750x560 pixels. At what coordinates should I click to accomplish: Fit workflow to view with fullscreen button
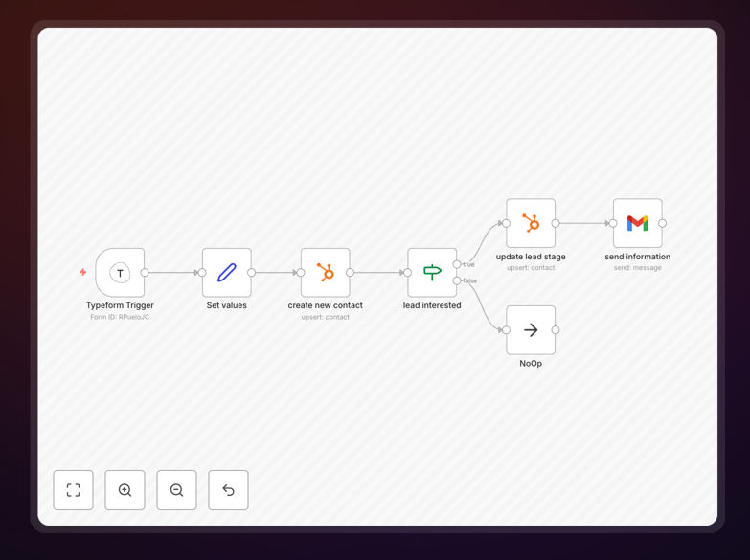coord(73,490)
